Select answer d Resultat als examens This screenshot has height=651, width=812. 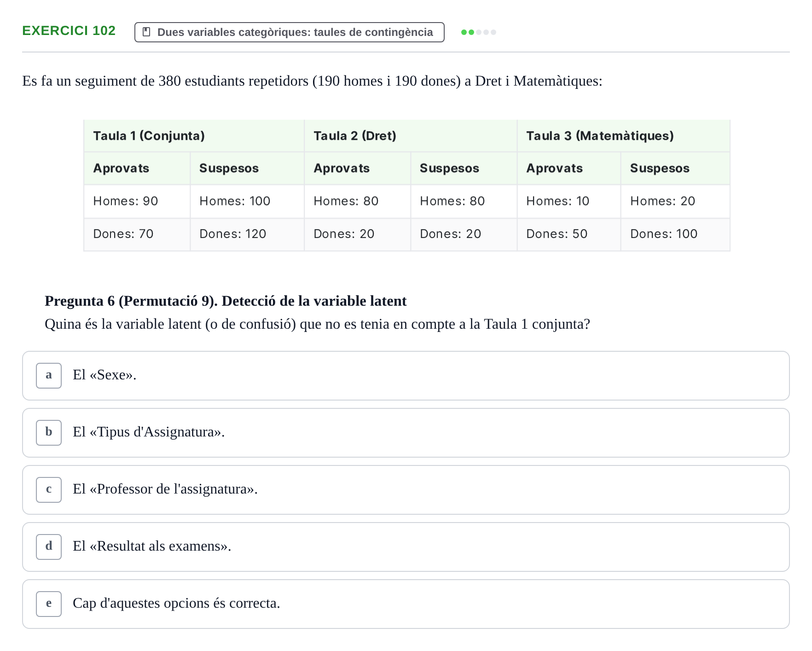tap(406, 547)
